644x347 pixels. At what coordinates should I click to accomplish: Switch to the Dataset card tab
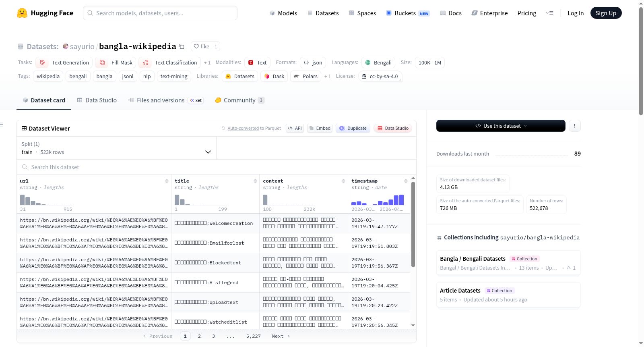(x=43, y=100)
